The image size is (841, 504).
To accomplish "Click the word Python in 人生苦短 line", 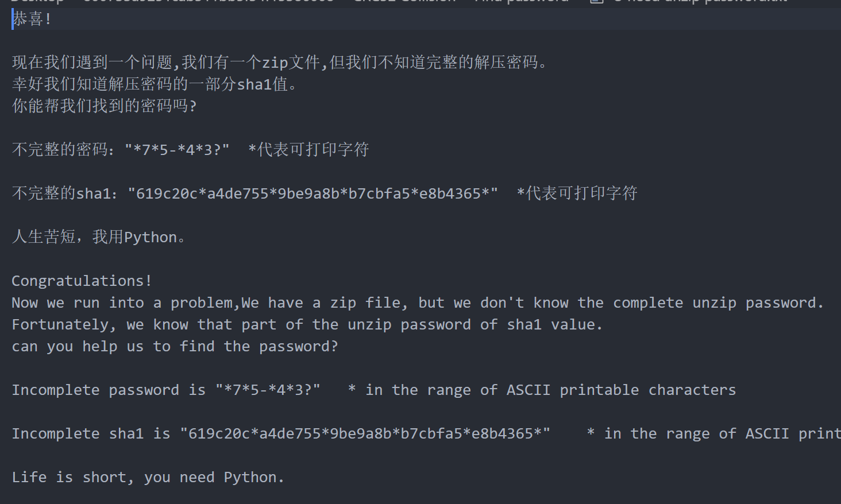I will (x=151, y=237).
